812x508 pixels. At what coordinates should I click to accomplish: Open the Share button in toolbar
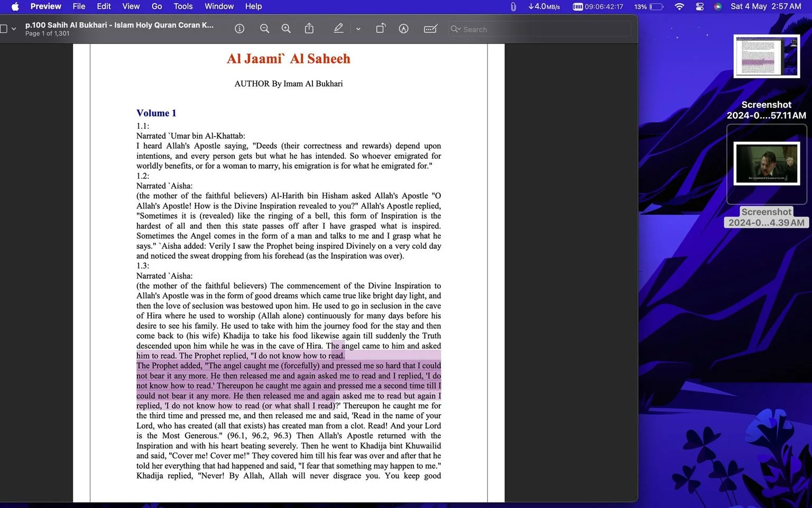click(x=309, y=29)
